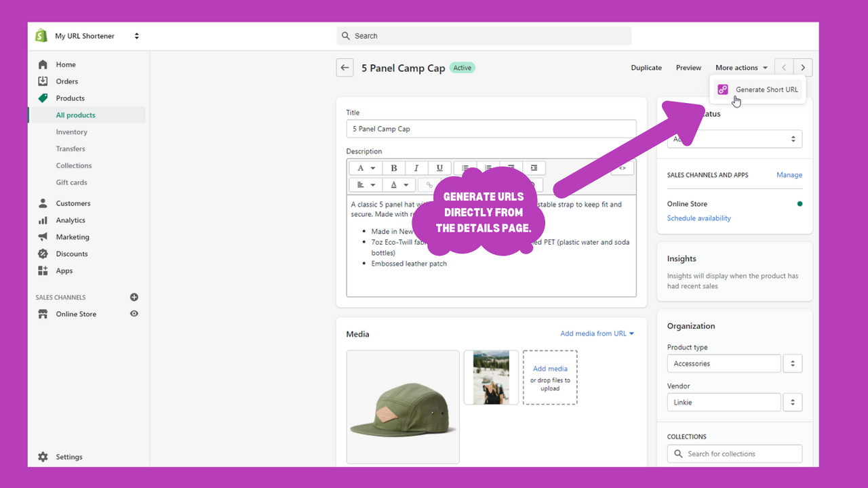Insert a numbered list in the description
The height and width of the screenshot is (488, 868).
(x=488, y=167)
